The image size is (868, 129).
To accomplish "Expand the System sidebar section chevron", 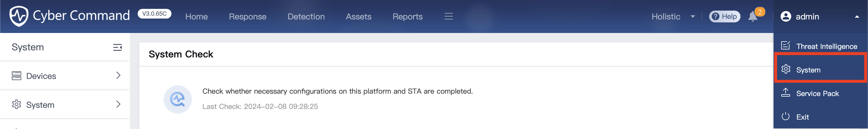I will tap(118, 105).
